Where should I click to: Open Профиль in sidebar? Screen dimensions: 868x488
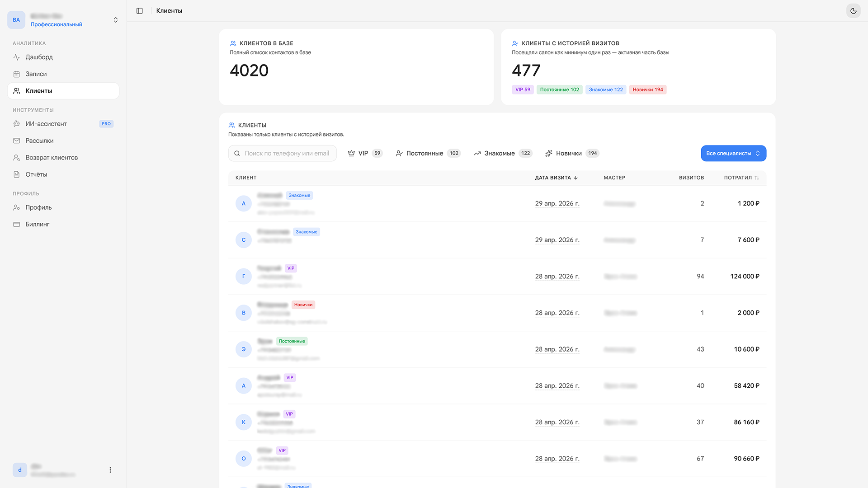click(63, 207)
